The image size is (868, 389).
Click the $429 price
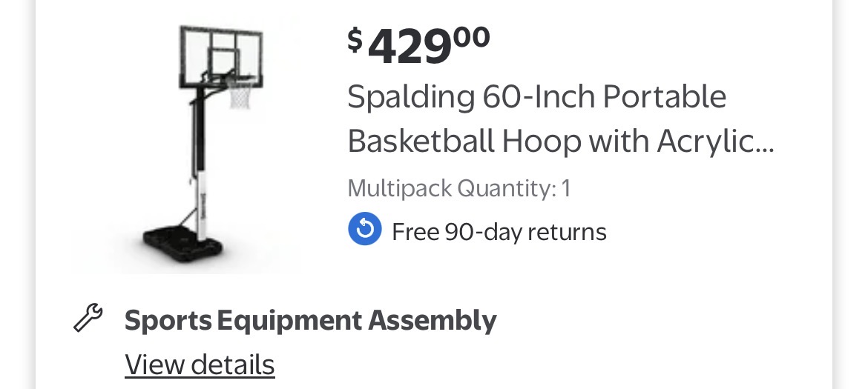point(410,47)
